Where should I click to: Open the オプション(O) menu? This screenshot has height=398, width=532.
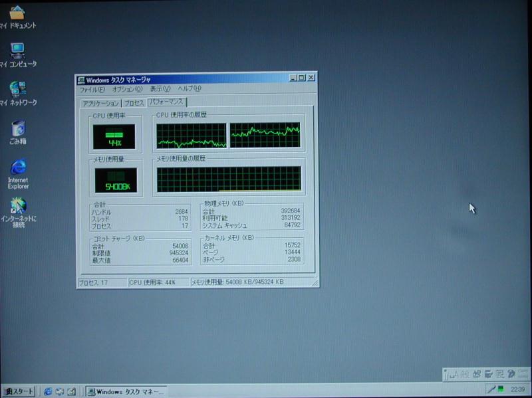(127, 89)
